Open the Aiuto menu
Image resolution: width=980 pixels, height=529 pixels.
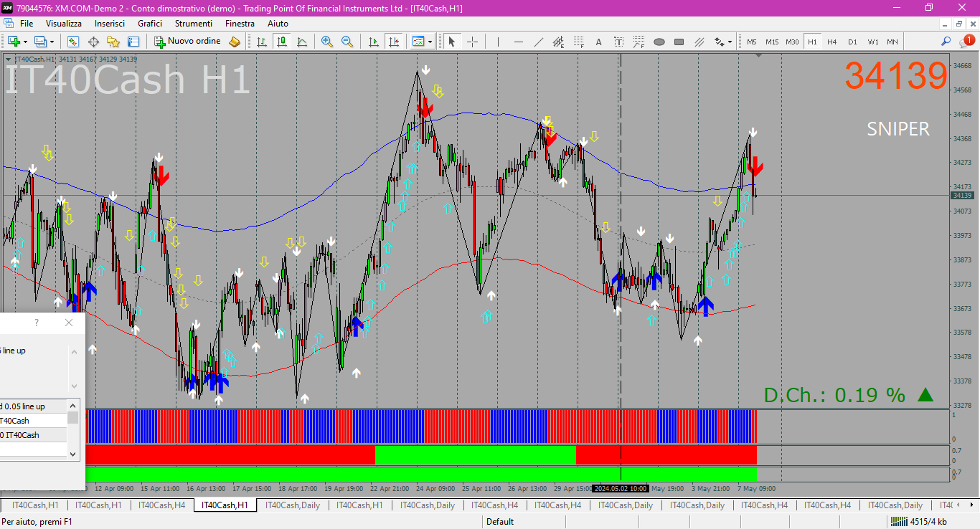[278, 24]
